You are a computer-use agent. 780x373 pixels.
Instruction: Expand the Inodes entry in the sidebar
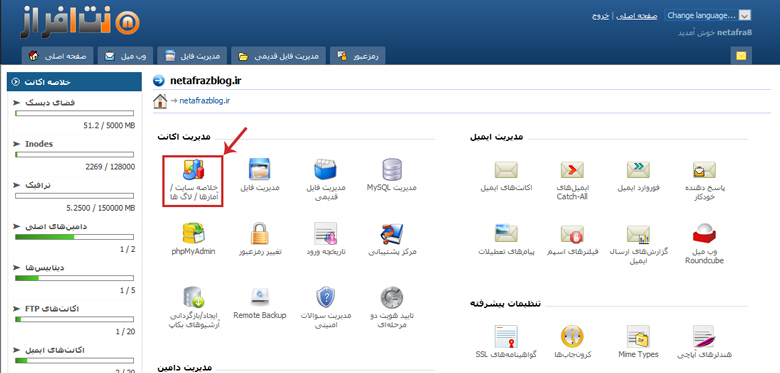click(x=16, y=144)
